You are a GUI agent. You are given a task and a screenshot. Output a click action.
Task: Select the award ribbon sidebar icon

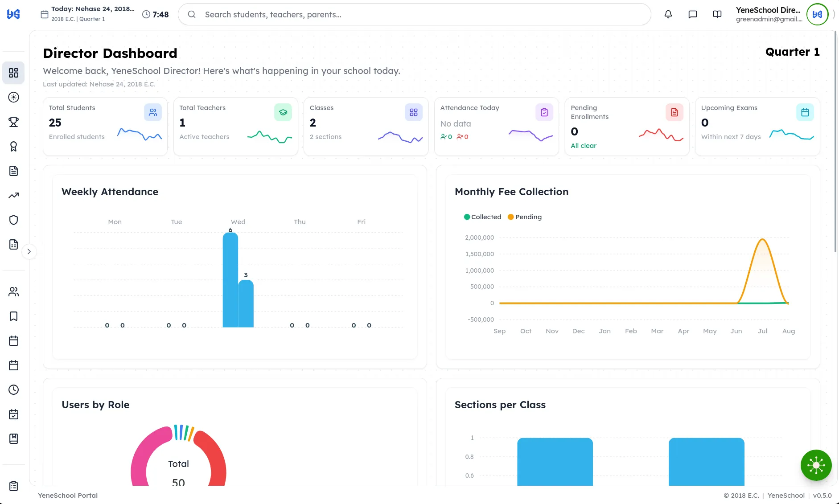[13, 146]
